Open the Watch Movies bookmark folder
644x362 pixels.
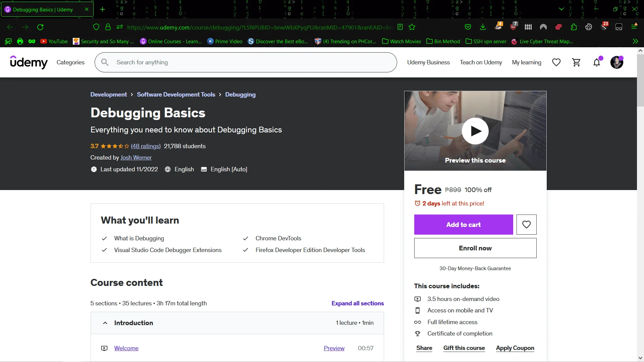(401, 42)
